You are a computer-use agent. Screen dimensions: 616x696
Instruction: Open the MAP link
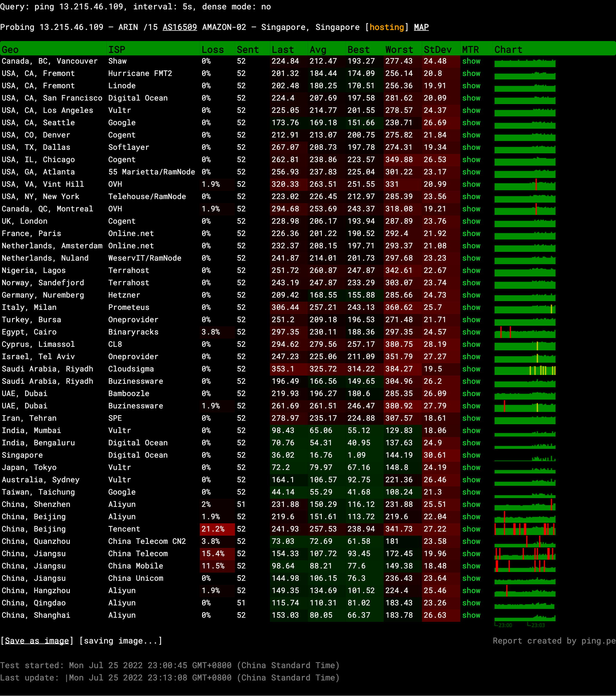pyautogui.click(x=421, y=27)
